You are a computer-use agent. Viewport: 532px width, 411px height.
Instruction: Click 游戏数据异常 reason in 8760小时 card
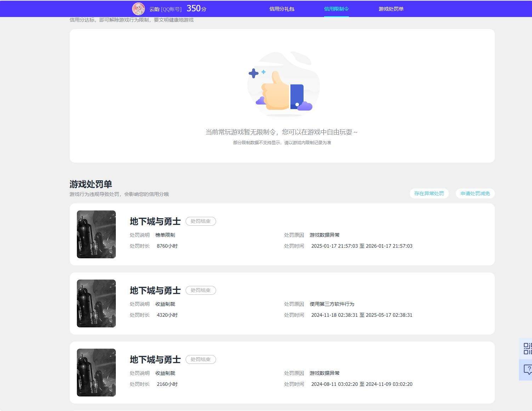(x=324, y=235)
